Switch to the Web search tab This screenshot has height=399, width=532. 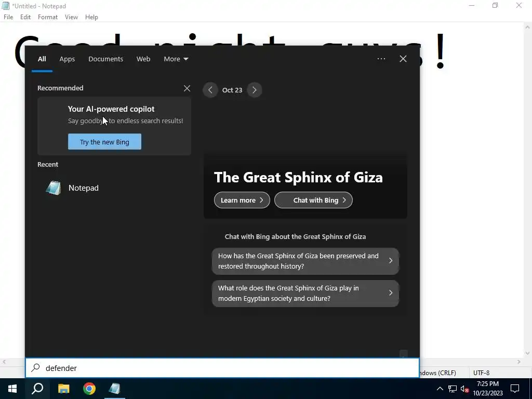(143, 59)
